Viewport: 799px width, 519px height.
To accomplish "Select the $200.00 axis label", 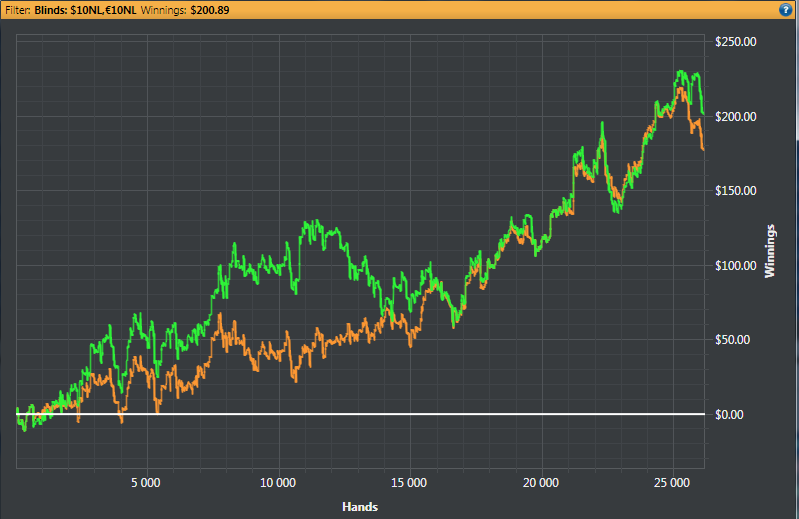I will (x=736, y=117).
